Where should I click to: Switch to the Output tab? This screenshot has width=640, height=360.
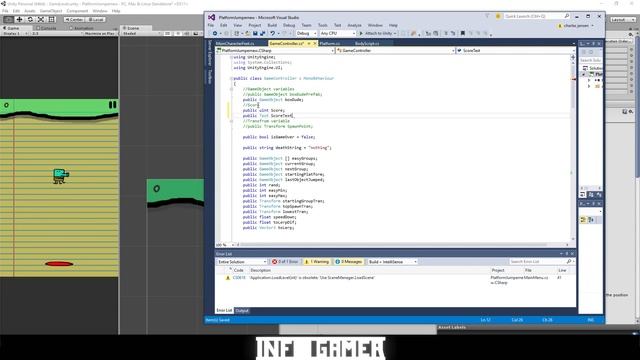[242, 311]
